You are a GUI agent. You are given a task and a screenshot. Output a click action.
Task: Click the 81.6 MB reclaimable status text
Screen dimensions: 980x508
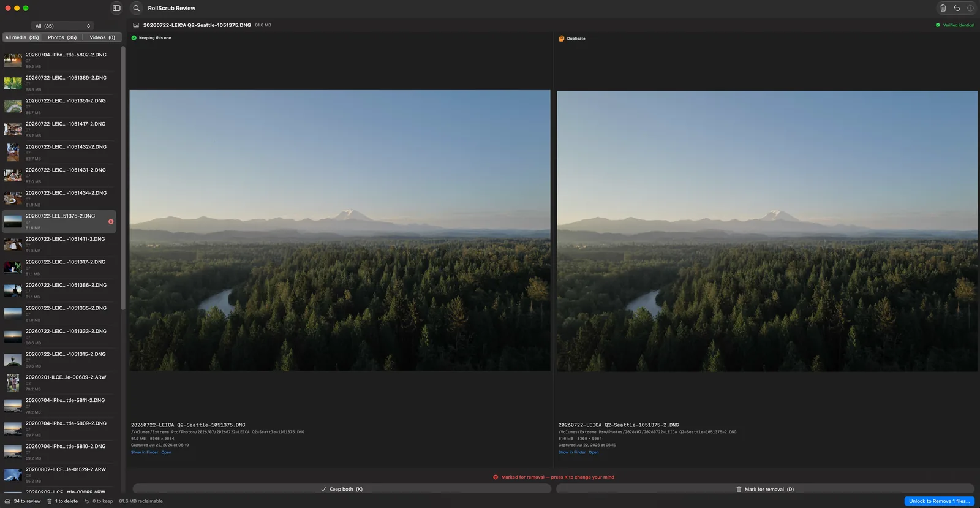(x=141, y=501)
